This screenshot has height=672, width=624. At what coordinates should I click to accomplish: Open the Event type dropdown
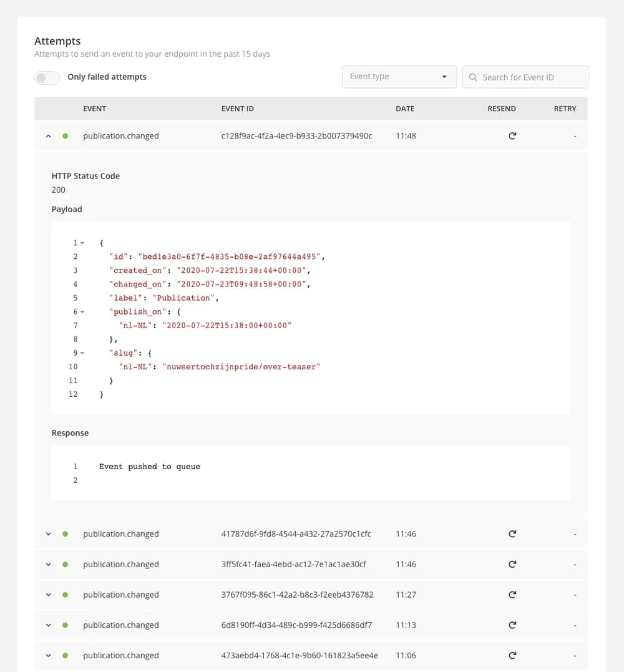coord(399,77)
